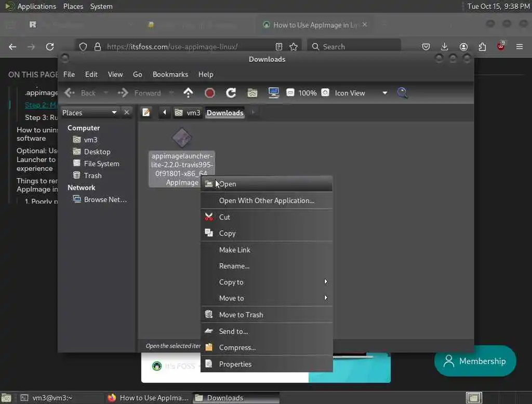
Task: Bookmark page with star icon
Action: (294, 47)
